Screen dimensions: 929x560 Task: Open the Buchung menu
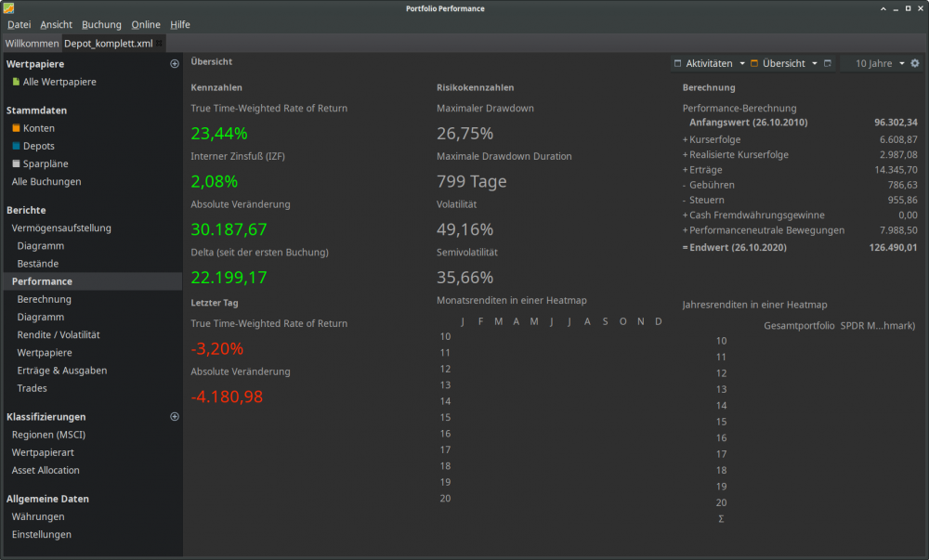[101, 24]
